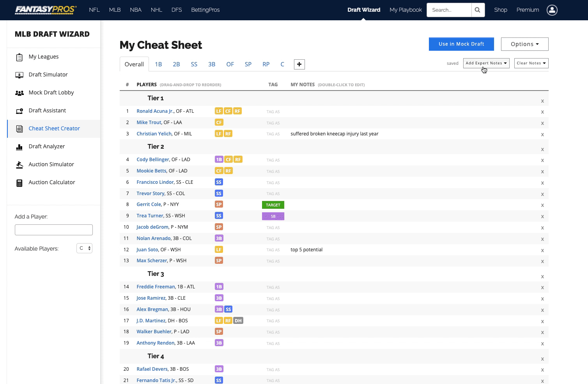Click the Draft Simulator monitor icon
The width and height of the screenshot is (588, 384).
coord(19,75)
